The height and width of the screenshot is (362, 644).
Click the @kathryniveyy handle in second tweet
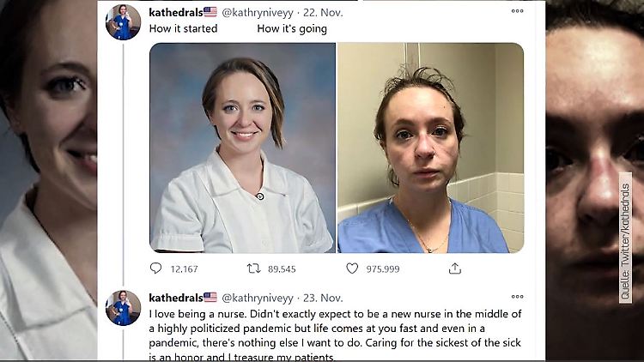[258, 298]
